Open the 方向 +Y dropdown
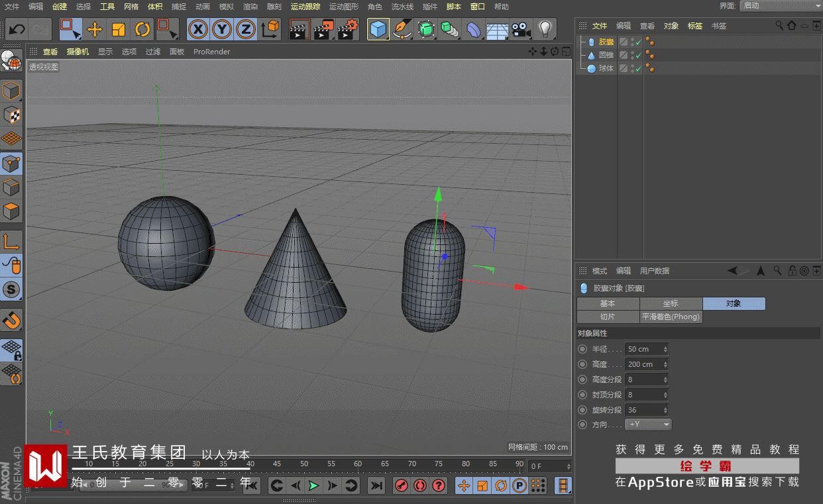823x504 pixels. [x=648, y=425]
